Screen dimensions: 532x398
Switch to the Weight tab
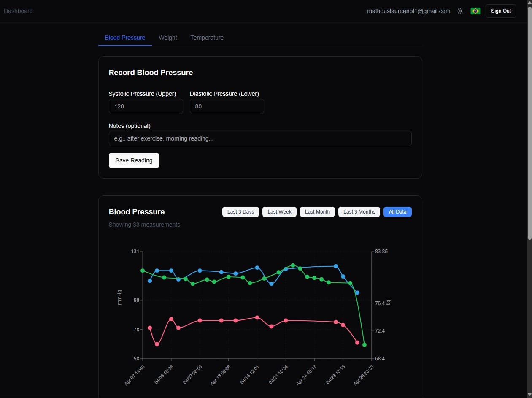coord(168,38)
